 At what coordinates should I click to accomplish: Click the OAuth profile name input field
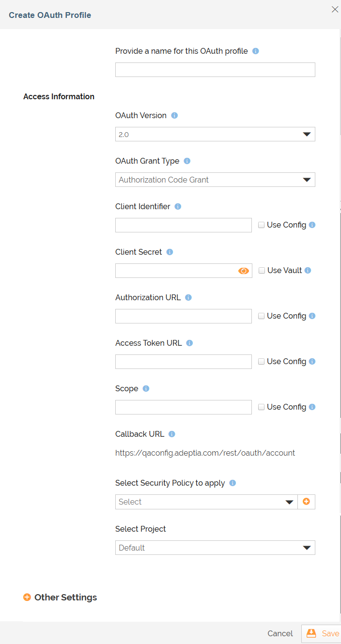pyautogui.click(x=215, y=70)
